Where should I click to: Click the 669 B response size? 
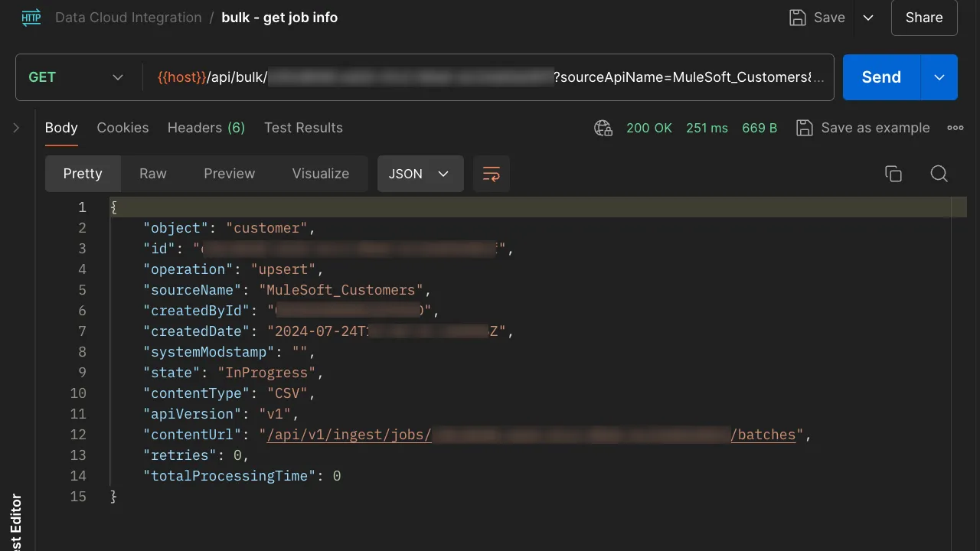pyautogui.click(x=759, y=128)
